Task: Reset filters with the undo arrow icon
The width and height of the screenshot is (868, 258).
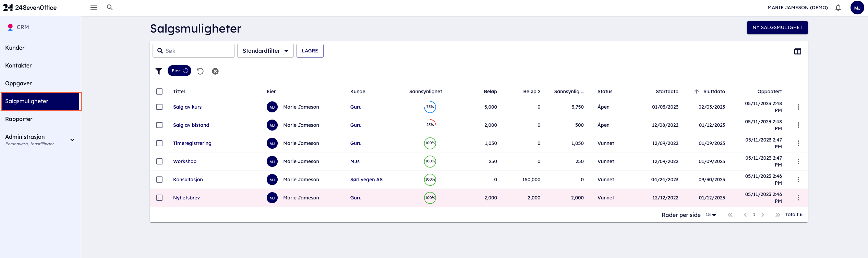Action: click(200, 71)
